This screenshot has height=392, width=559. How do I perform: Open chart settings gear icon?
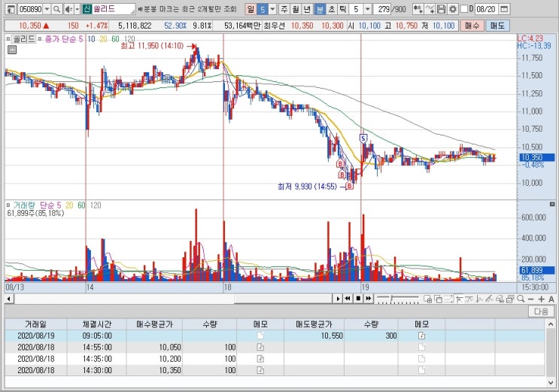coord(453,9)
